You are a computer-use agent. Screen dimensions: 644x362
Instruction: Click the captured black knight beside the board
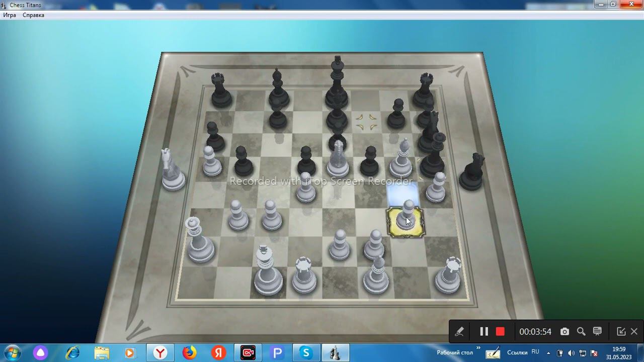[473, 172]
